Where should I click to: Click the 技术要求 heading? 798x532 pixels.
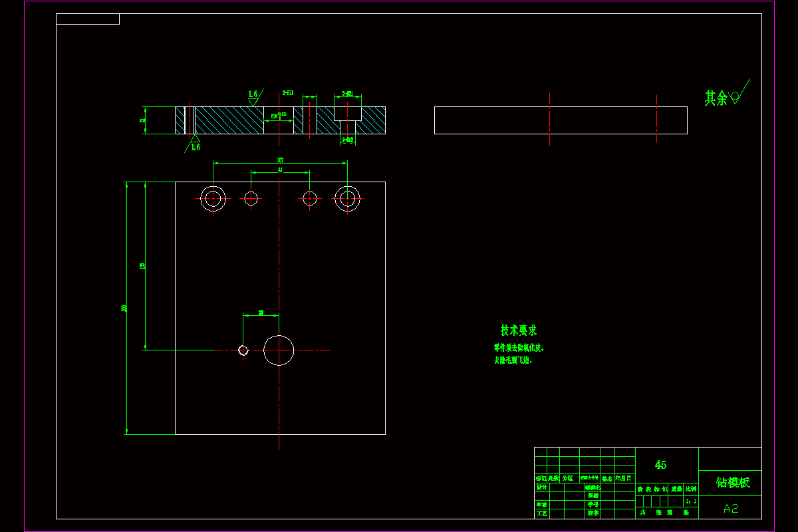tap(519, 331)
